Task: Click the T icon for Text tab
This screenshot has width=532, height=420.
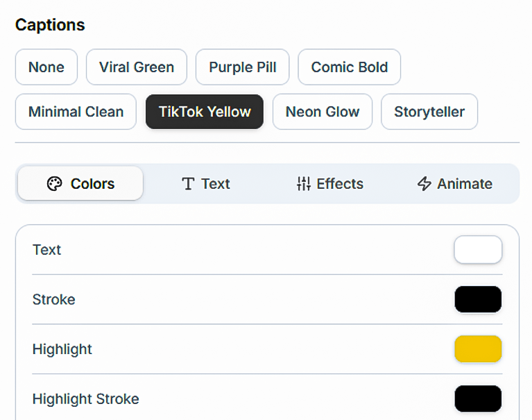Action: [187, 184]
